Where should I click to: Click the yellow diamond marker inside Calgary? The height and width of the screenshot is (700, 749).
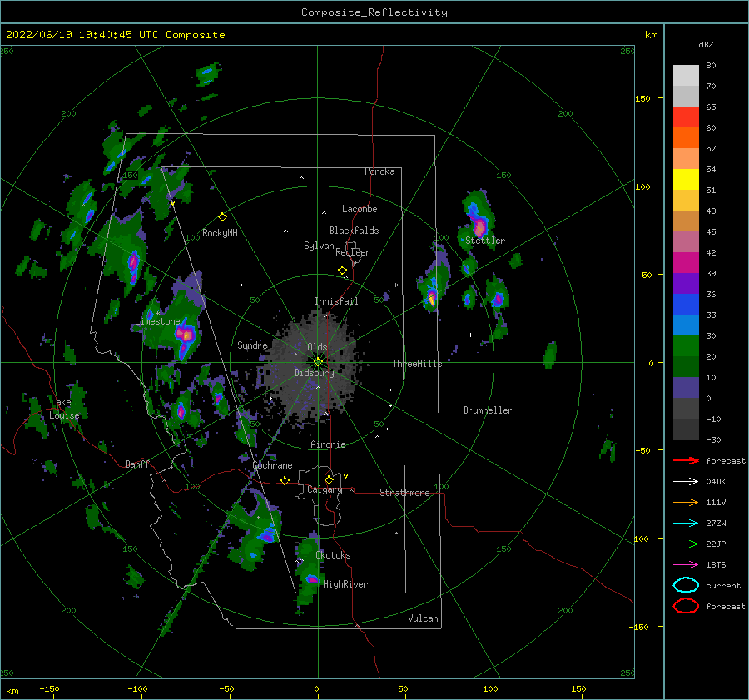(x=329, y=479)
